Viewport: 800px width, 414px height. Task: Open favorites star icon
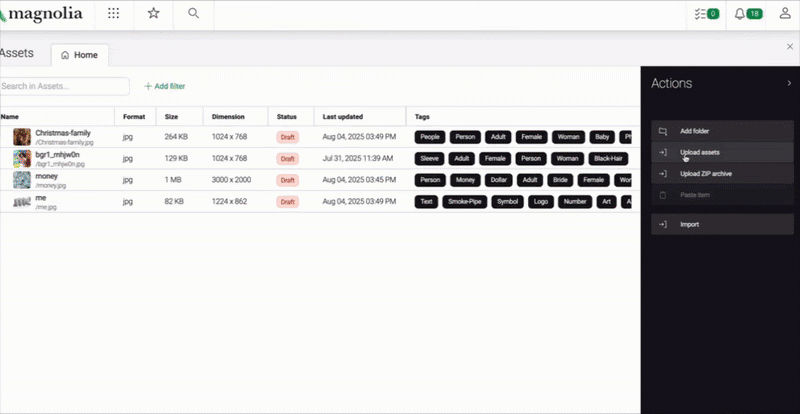tap(153, 14)
